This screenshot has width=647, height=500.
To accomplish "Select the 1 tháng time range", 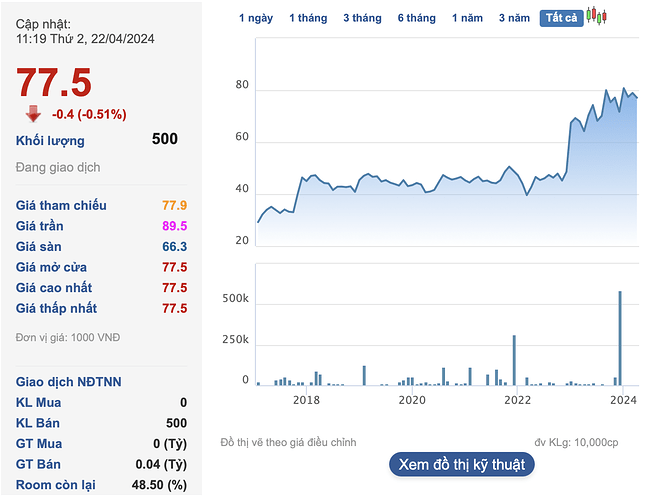I will (308, 18).
